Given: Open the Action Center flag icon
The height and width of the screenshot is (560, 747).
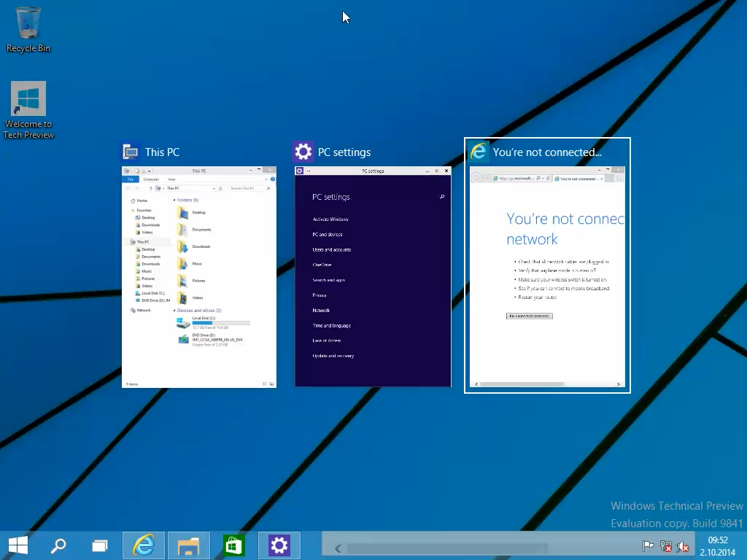Looking at the screenshot, I should 648,545.
